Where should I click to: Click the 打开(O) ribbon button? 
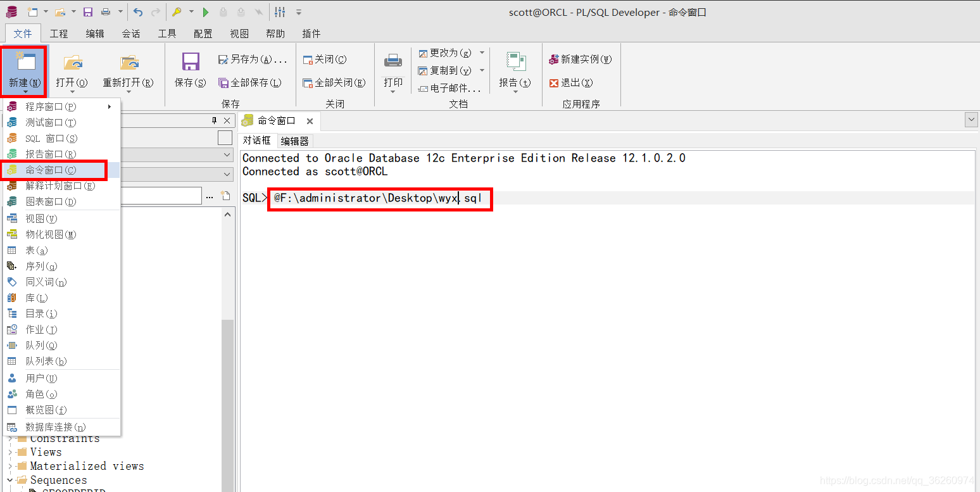point(72,71)
